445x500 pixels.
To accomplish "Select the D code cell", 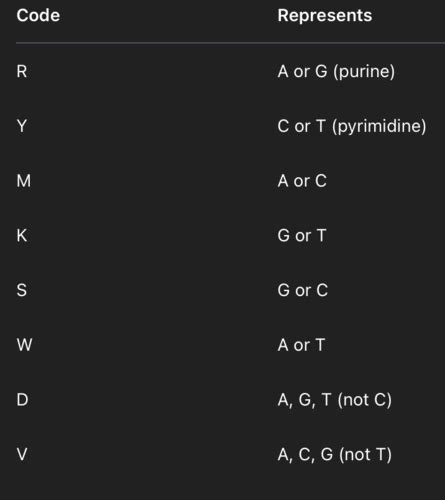I will 22,399.
